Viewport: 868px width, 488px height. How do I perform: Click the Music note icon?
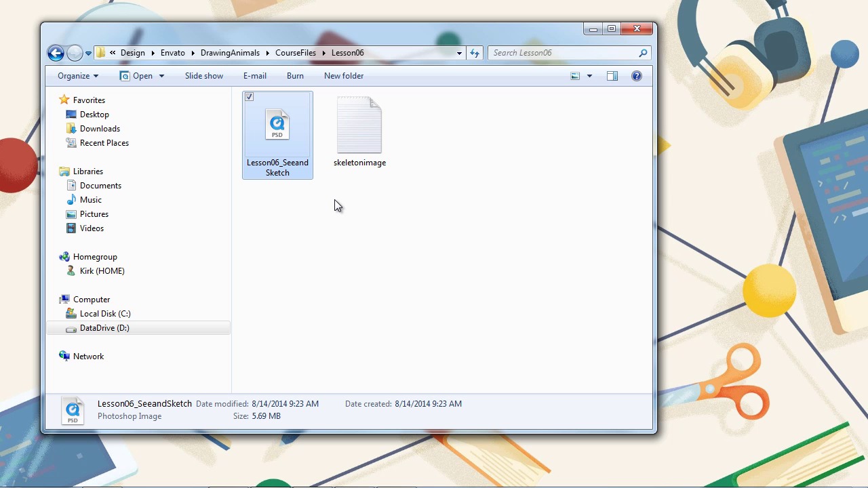[x=71, y=200]
